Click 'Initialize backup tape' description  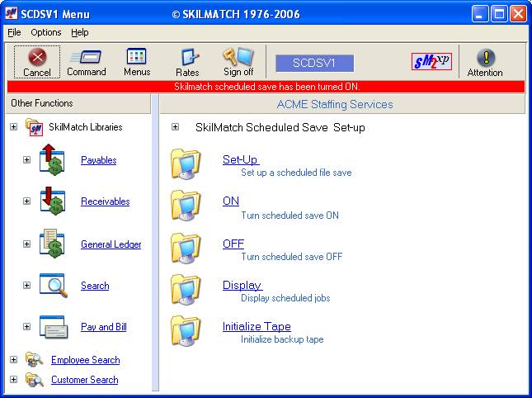(282, 339)
